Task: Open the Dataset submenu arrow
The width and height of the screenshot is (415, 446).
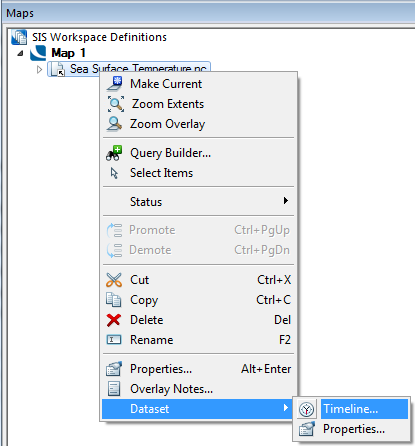Action: tap(286, 408)
